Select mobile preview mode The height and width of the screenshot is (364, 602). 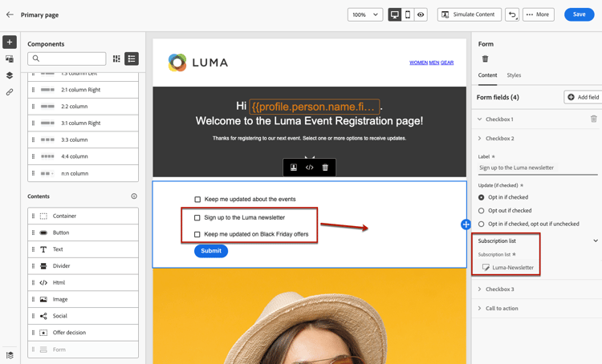point(408,14)
